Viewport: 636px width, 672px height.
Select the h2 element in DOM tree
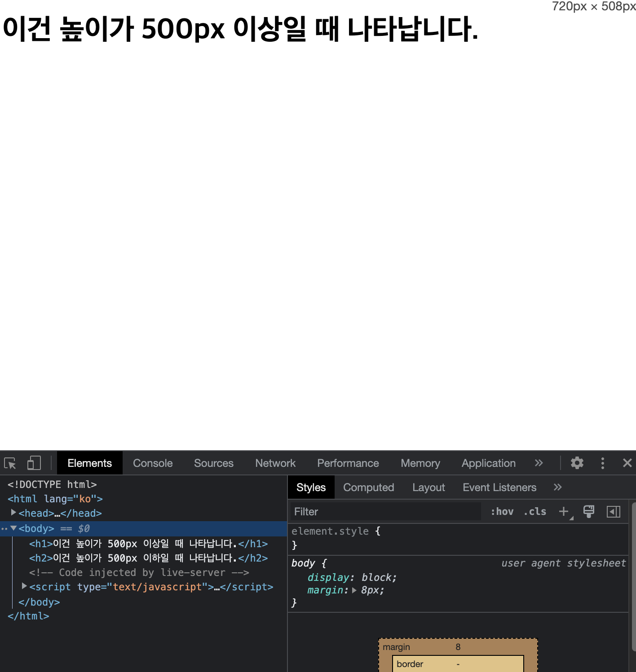point(148,558)
